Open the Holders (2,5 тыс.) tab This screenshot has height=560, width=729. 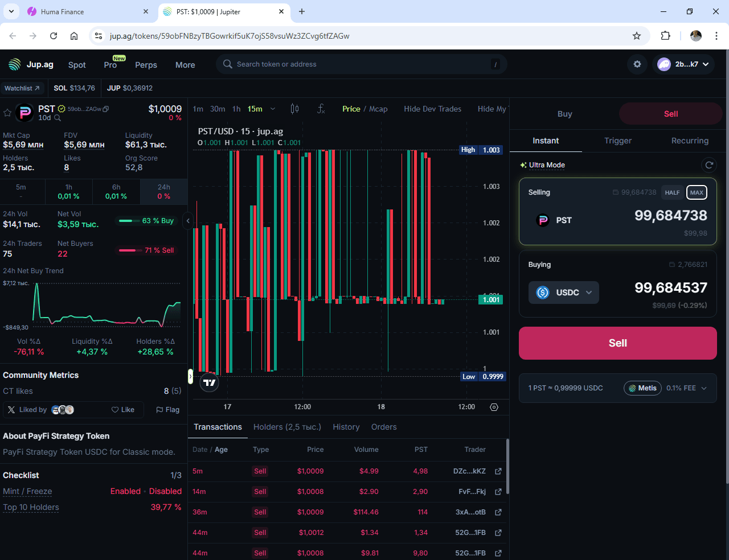[287, 427]
